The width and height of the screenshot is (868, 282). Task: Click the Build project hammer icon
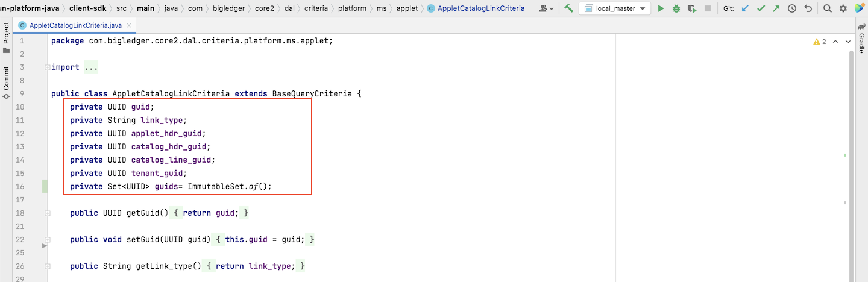click(568, 9)
